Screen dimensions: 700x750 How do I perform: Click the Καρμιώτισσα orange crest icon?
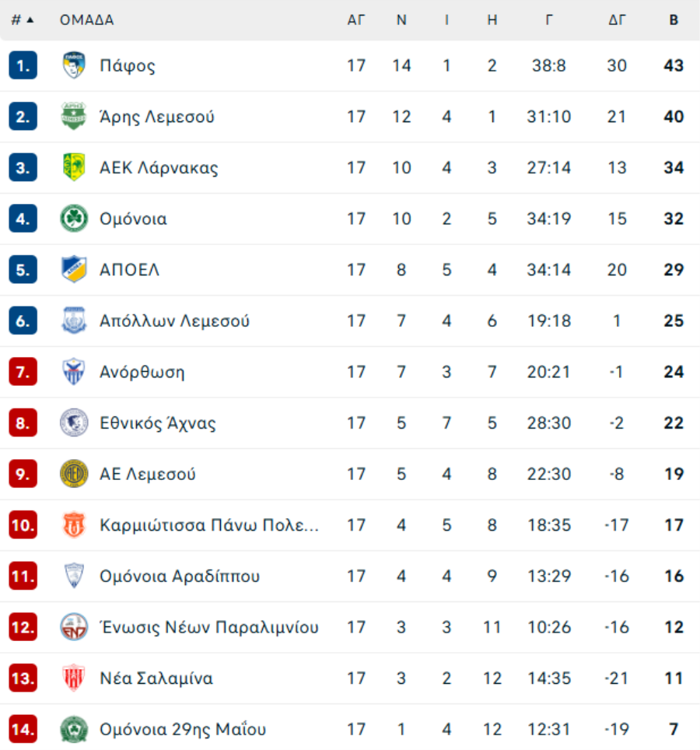74,524
